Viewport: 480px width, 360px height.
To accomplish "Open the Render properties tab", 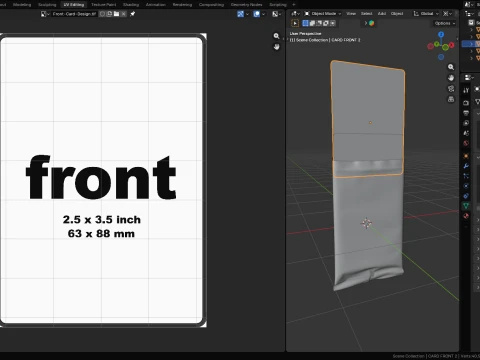I will coord(466,103).
